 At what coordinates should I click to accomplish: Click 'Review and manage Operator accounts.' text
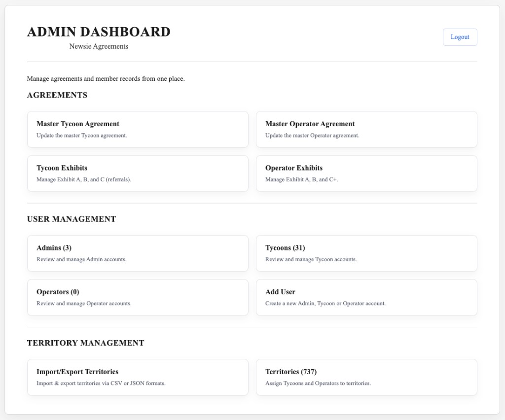click(84, 304)
